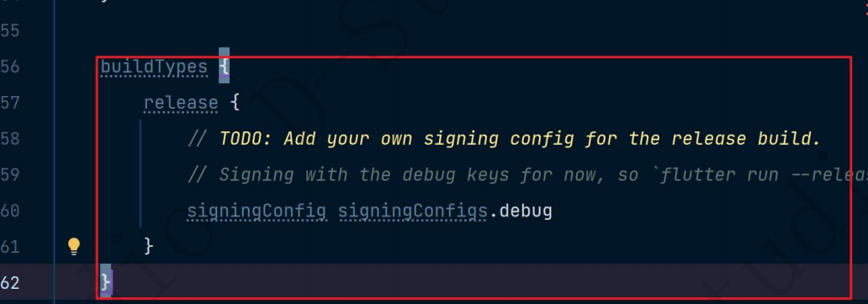Click the release block name

coord(181,104)
